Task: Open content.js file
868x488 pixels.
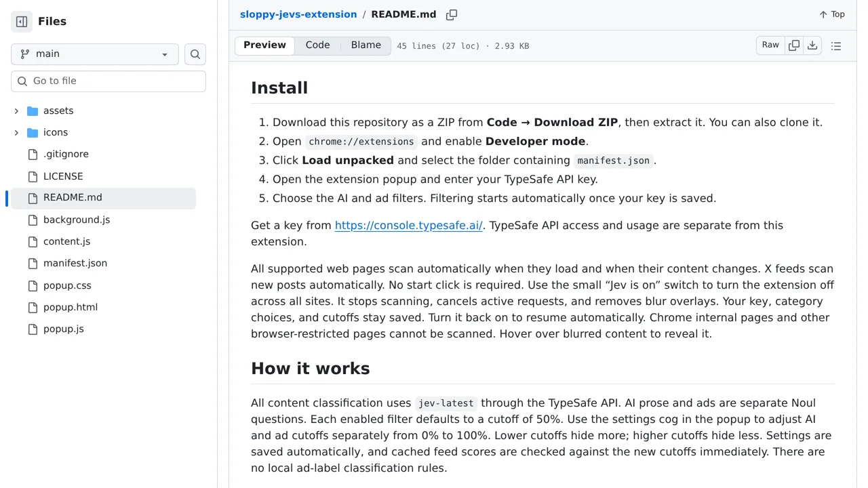Action: (66, 241)
